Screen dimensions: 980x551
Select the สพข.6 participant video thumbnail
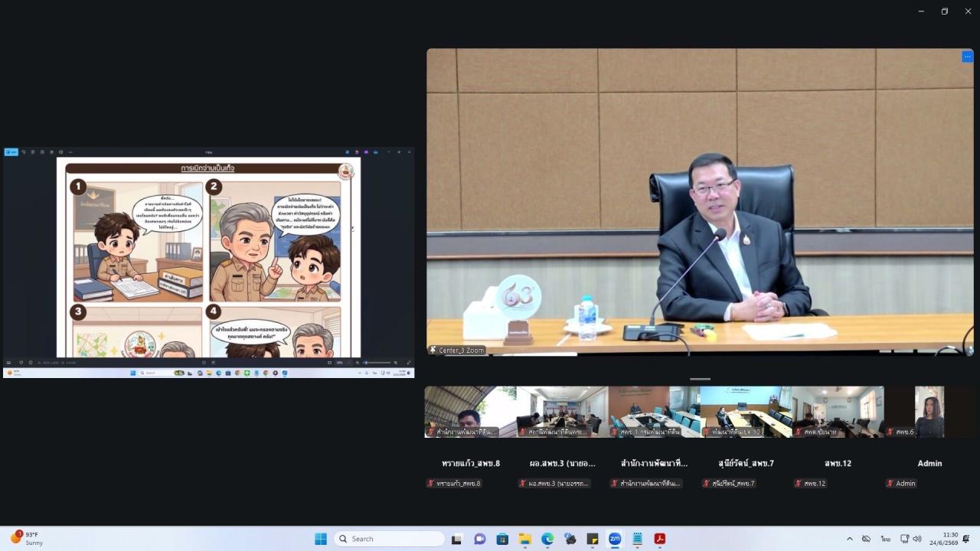pos(929,412)
